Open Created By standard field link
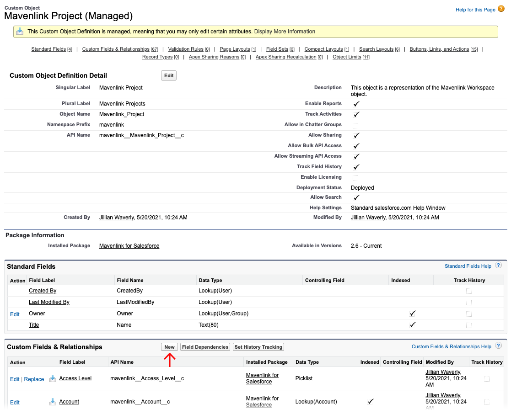 (x=43, y=291)
